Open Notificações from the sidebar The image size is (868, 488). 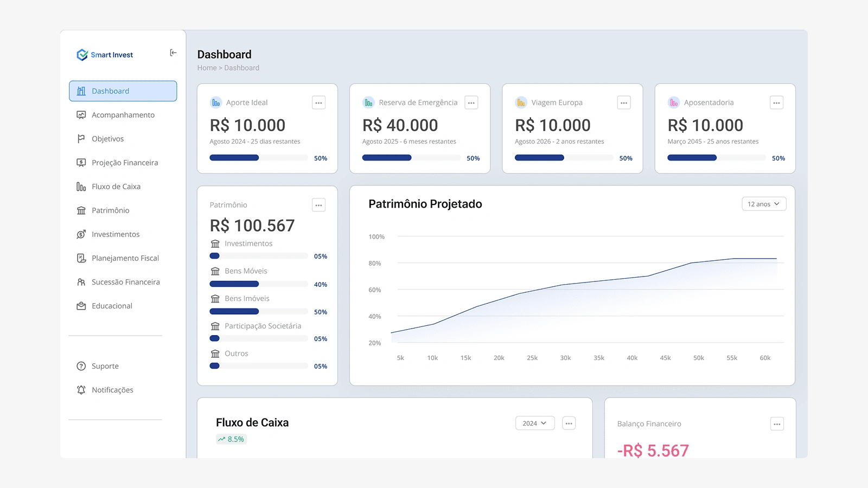tap(112, 390)
